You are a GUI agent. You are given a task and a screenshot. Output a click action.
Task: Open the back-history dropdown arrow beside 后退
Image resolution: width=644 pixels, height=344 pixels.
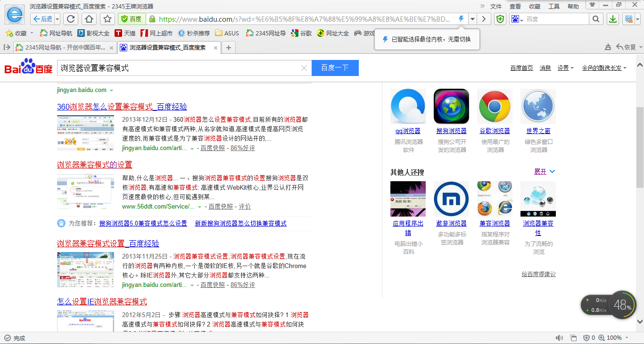click(58, 19)
